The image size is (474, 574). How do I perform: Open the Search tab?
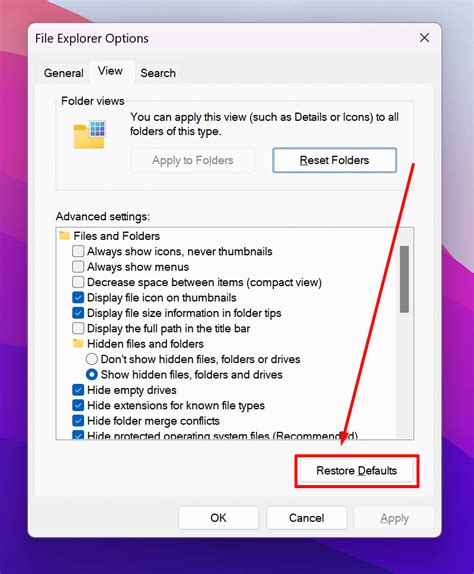pos(158,73)
